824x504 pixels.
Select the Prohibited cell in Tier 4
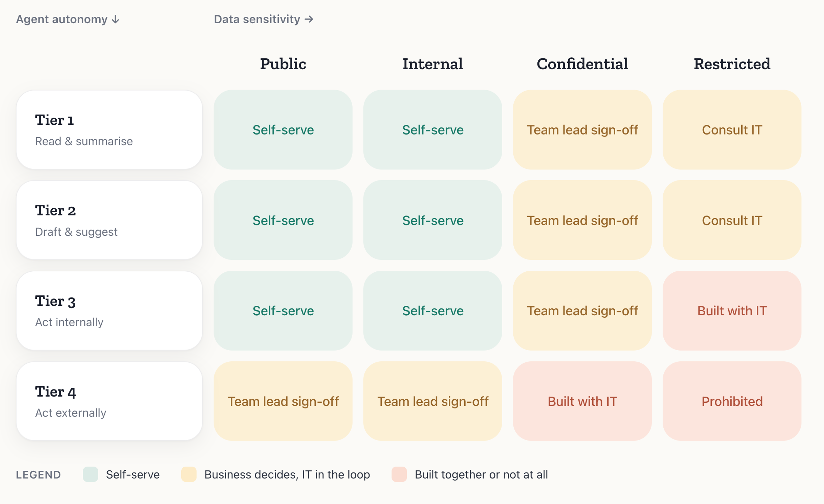tap(732, 401)
